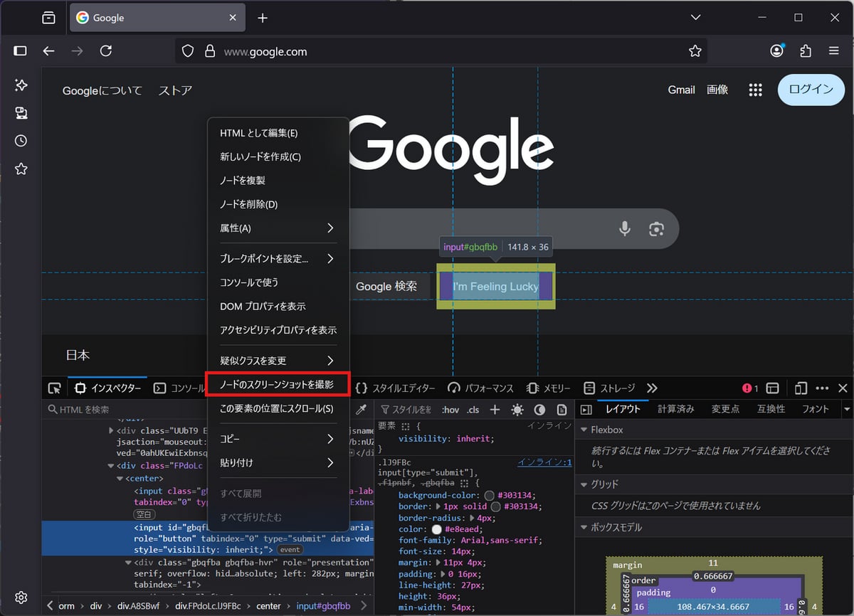Open a new browser tab
854x616 pixels.
pos(263,18)
